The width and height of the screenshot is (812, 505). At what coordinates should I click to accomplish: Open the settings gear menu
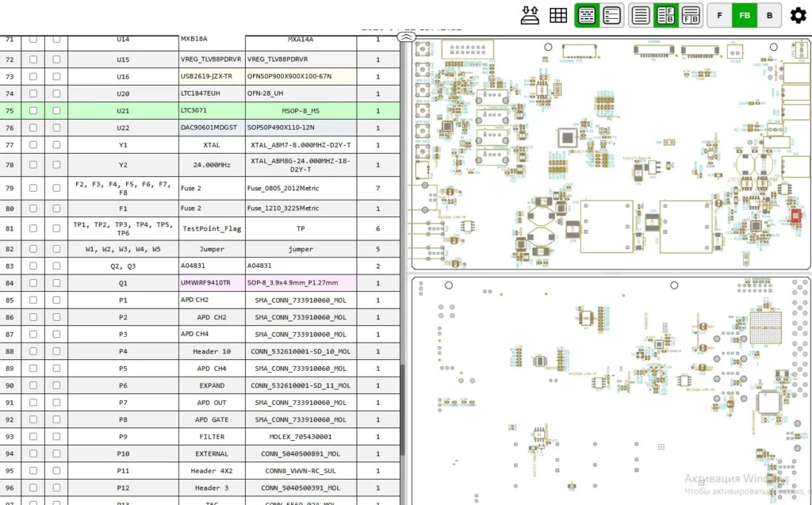(x=798, y=16)
